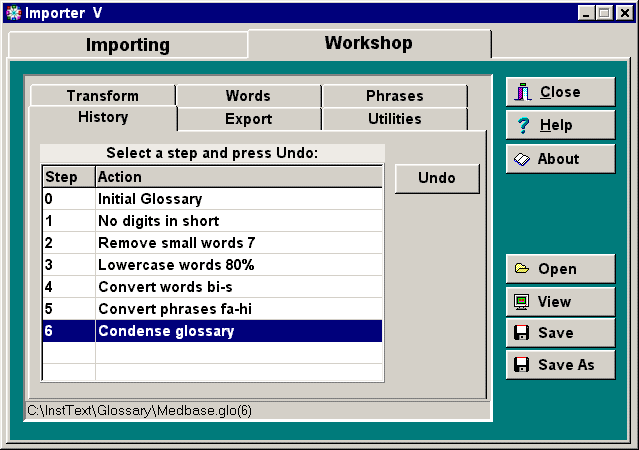This screenshot has height=450, width=639.
Task: Click the monitor icon on View
Action: pyautogui.click(x=522, y=301)
